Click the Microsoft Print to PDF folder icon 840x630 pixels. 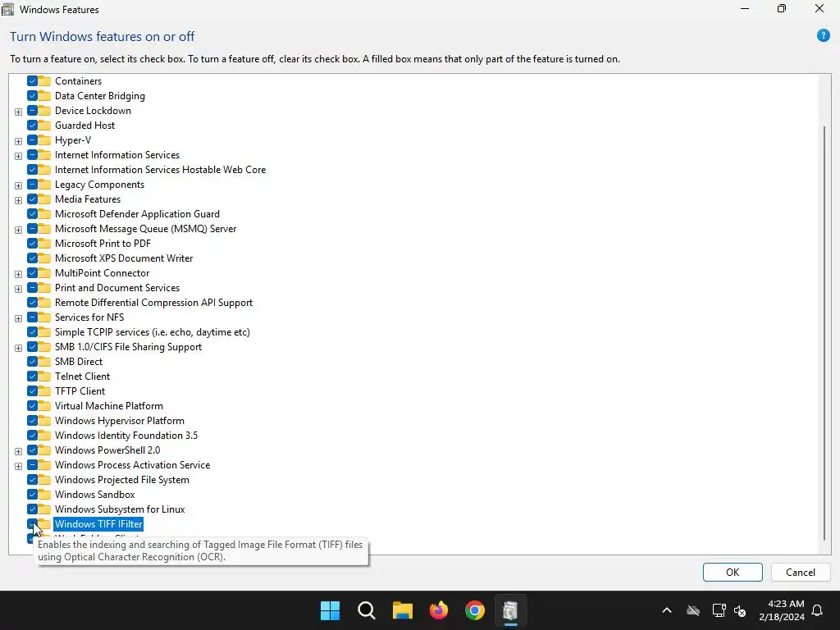click(44, 243)
